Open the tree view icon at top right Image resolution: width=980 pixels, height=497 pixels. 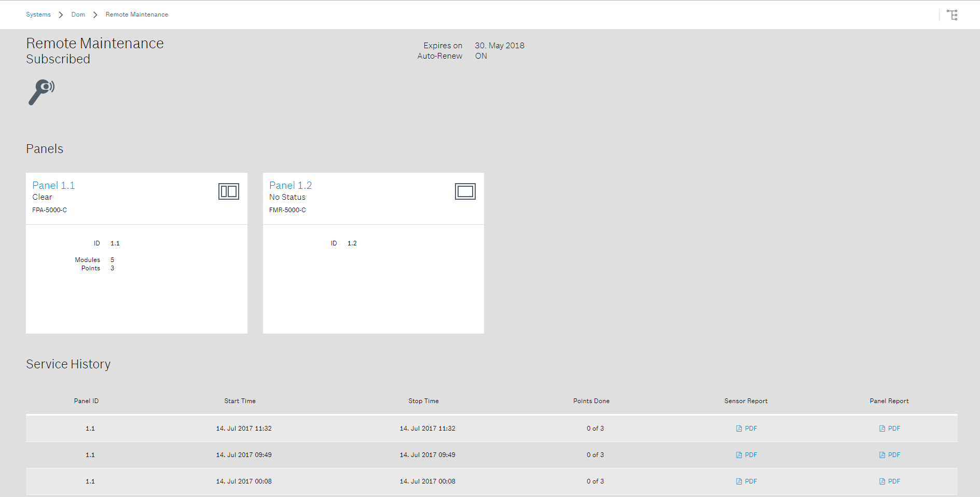pyautogui.click(x=952, y=15)
